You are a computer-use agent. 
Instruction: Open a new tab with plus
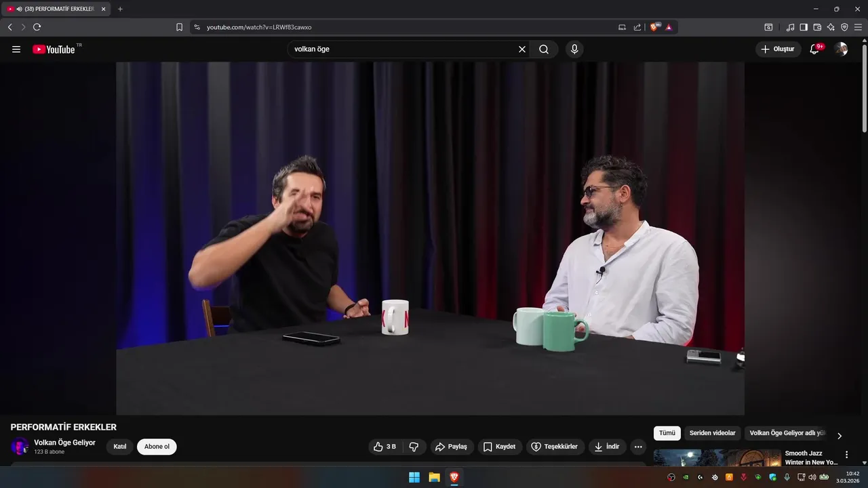point(120,9)
